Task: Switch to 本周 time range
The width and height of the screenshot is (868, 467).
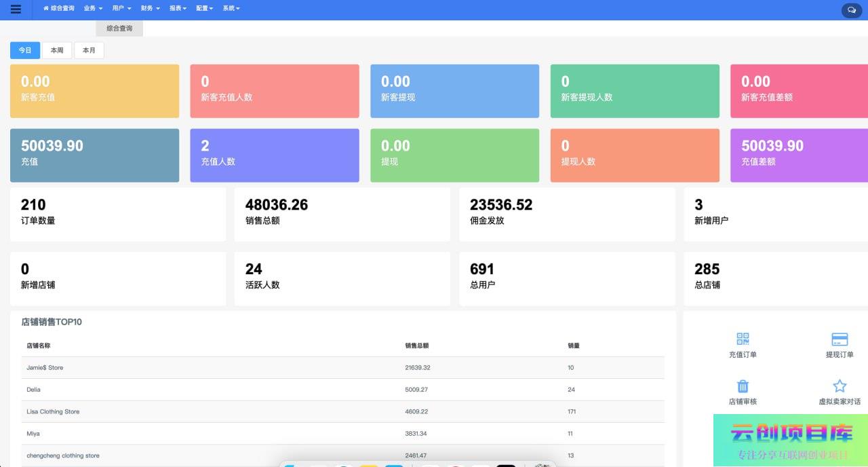Action: [x=57, y=50]
